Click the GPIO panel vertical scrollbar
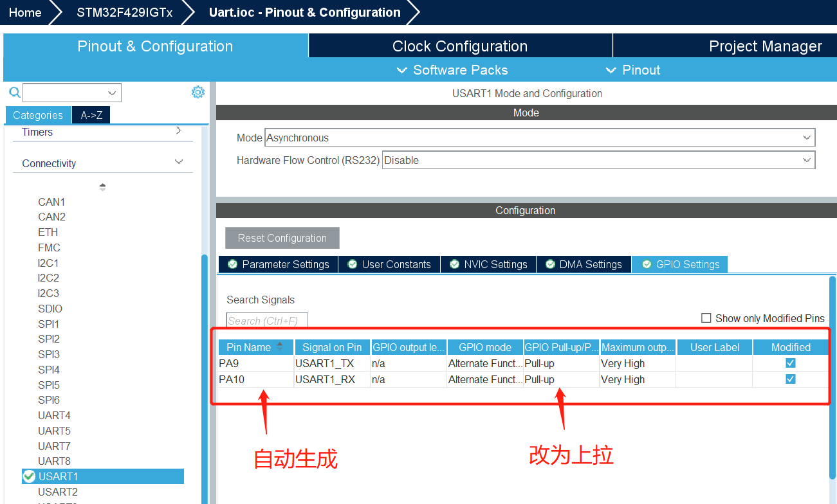Viewport: 837px width, 504px height. tap(832, 377)
